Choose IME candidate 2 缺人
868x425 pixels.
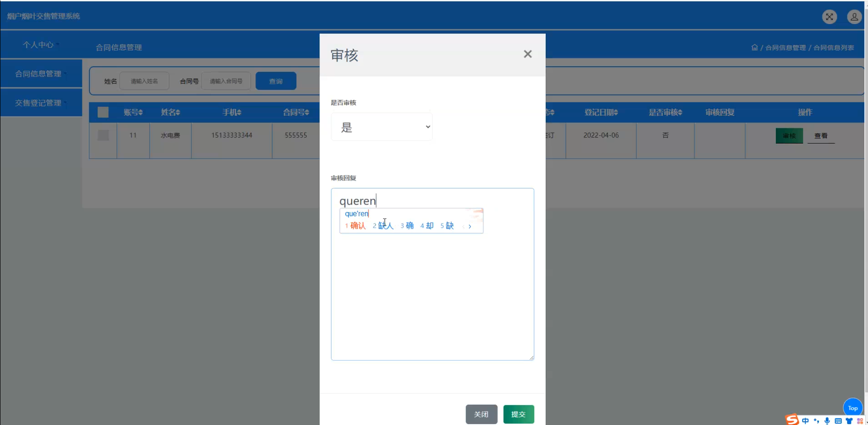click(x=383, y=226)
